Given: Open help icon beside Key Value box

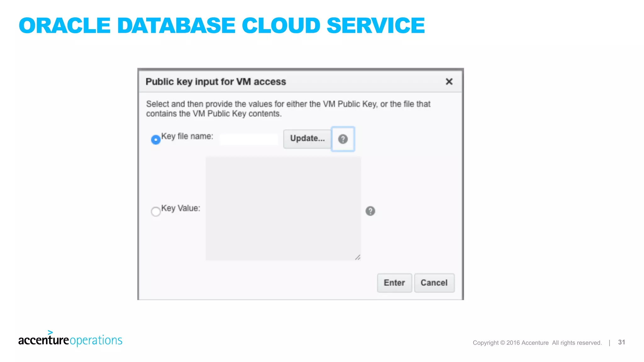Looking at the screenshot, I should click(370, 211).
